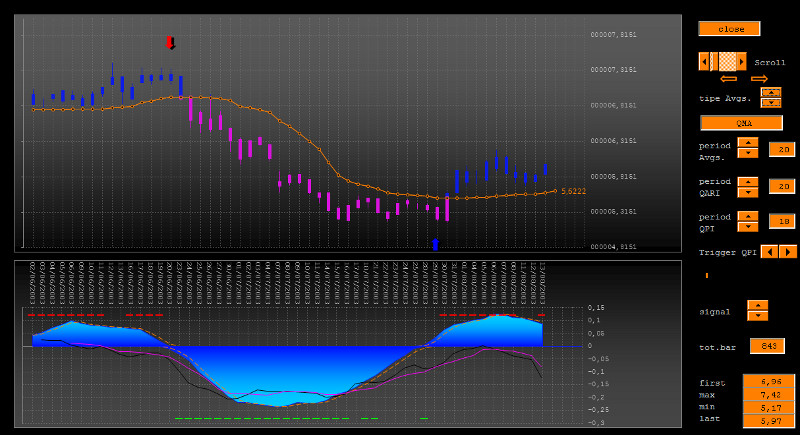Decrease signal value with down arrow
Screen dimensions: 800x435
[757, 316]
